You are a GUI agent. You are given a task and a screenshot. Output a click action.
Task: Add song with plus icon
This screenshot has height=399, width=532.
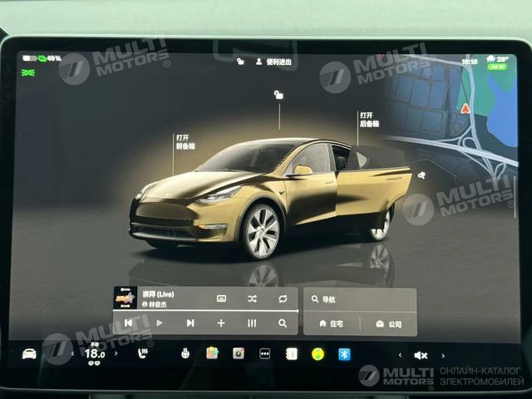point(221,323)
